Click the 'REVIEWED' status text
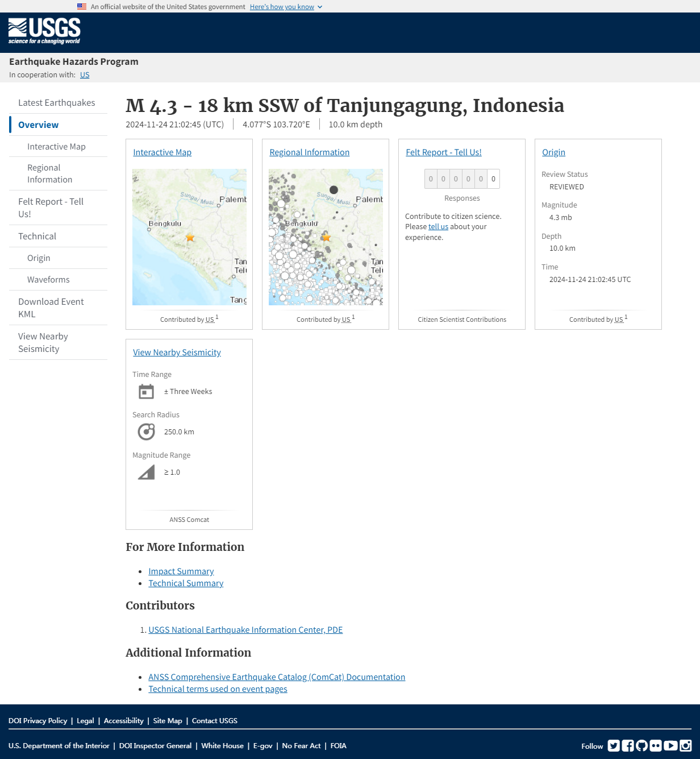Screen dimensions: 700x759 pyautogui.click(x=566, y=187)
